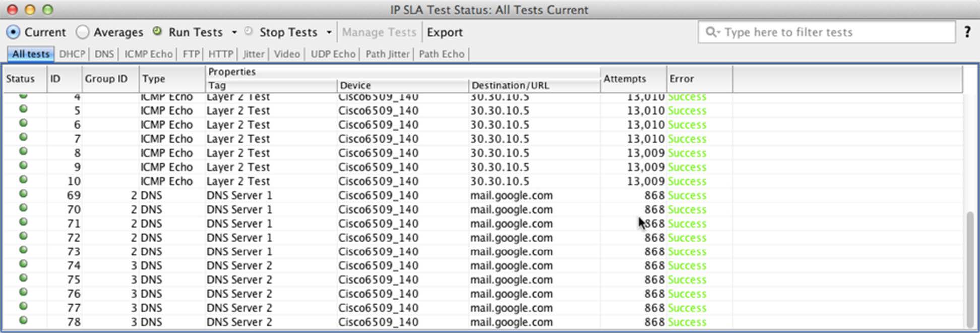Click the search magnifier icon in filter box
Viewport: 980px width, 333px height.
(x=711, y=32)
